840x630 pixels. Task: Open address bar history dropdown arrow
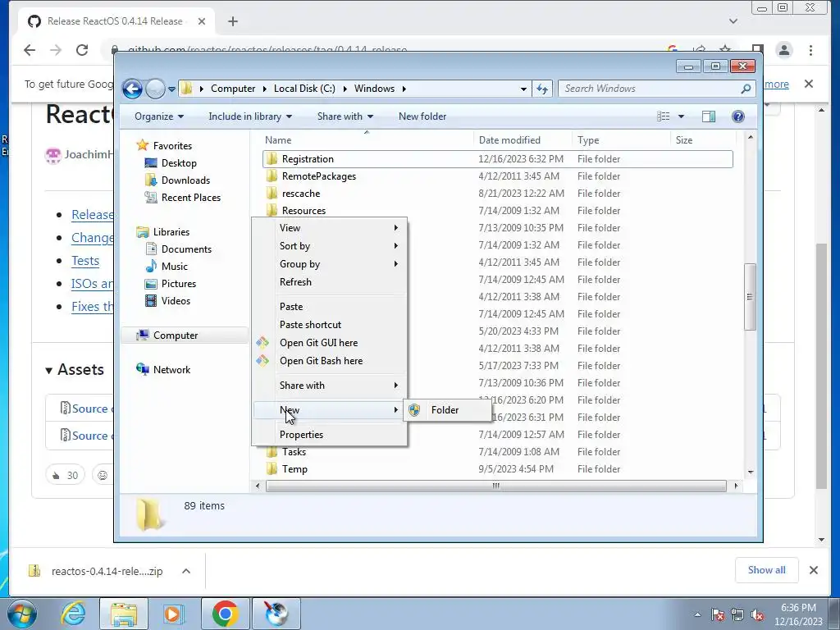click(x=523, y=89)
